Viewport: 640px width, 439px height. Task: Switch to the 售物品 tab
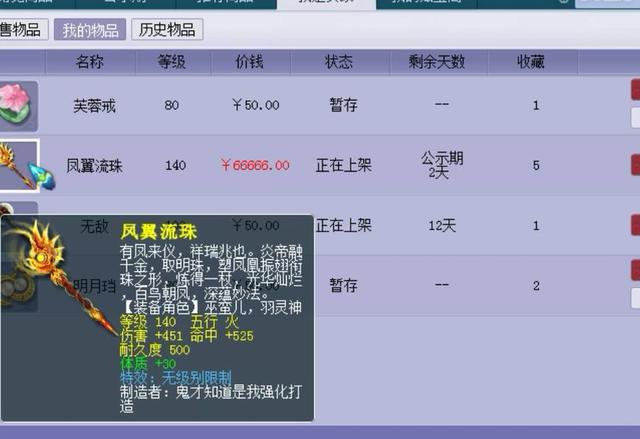[23, 30]
